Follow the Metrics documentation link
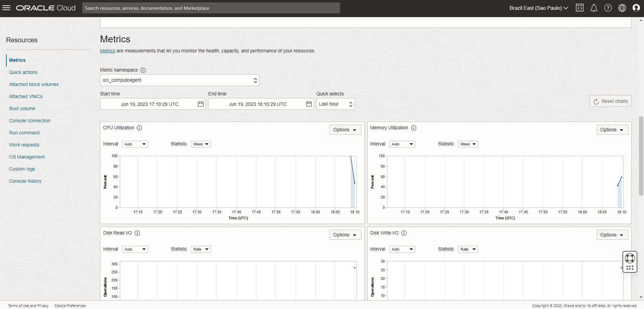The width and height of the screenshot is (644, 309). click(x=107, y=51)
